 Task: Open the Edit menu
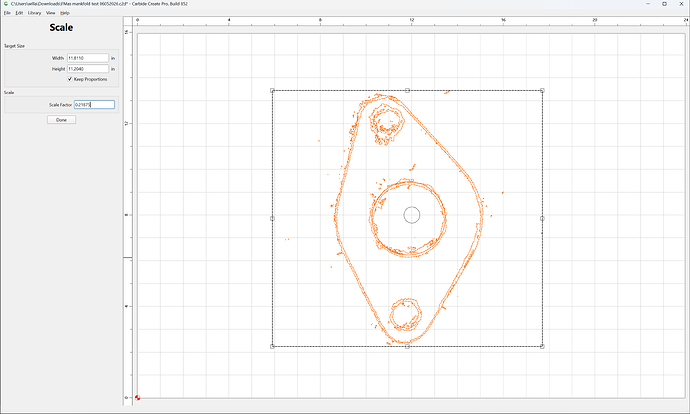click(19, 13)
